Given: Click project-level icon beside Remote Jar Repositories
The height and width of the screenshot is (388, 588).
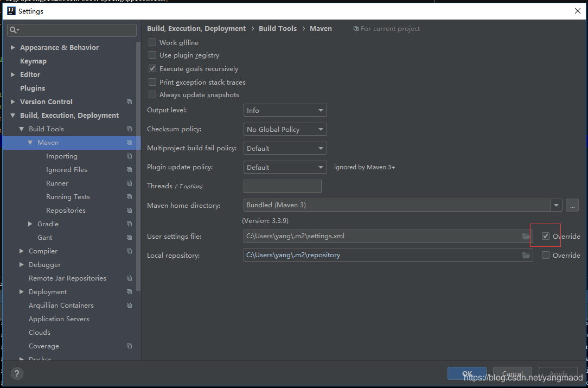Looking at the screenshot, I should tap(130, 278).
